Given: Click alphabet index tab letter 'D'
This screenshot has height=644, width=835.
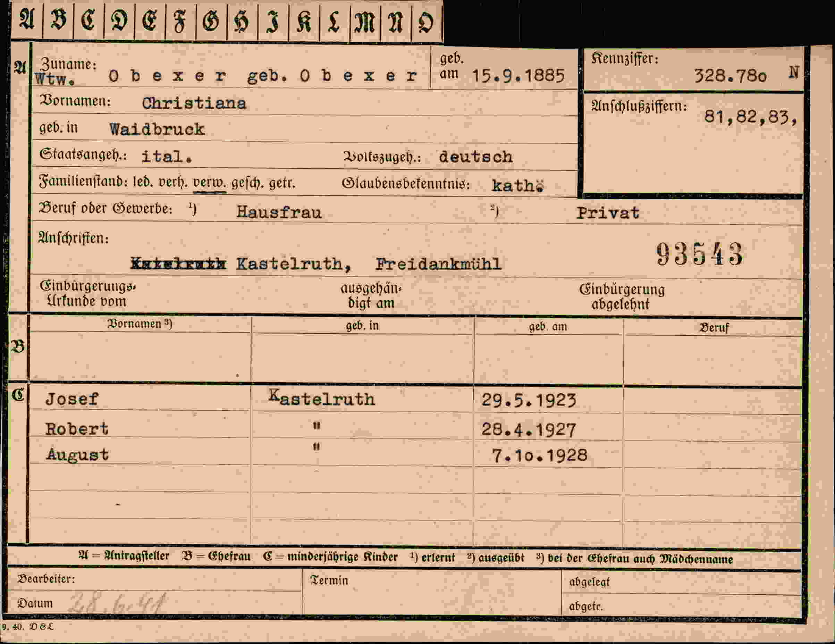Looking at the screenshot, I should (x=119, y=20).
